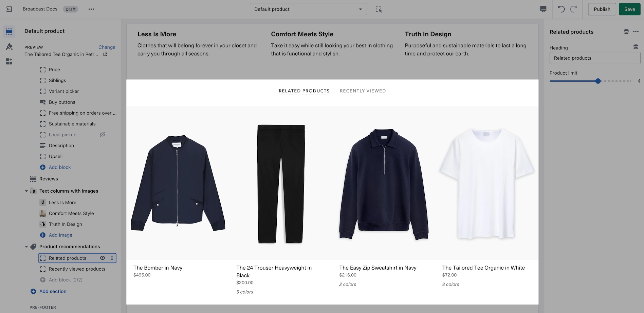644x313 pixels.
Task: Switch to the Recently Viewed tab
Action: tap(363, 91)
